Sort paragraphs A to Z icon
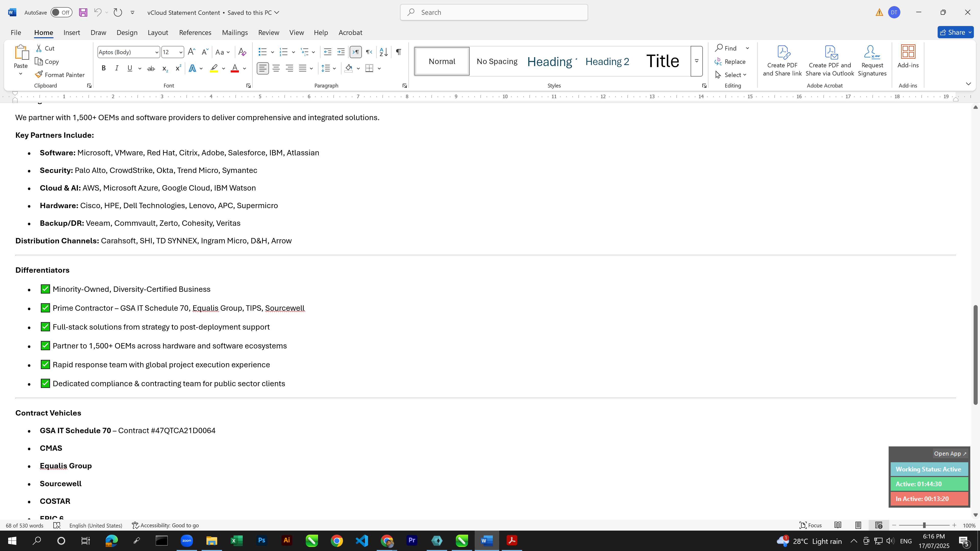The height and width of the screenshot is (551, 980). coord(384,52)
